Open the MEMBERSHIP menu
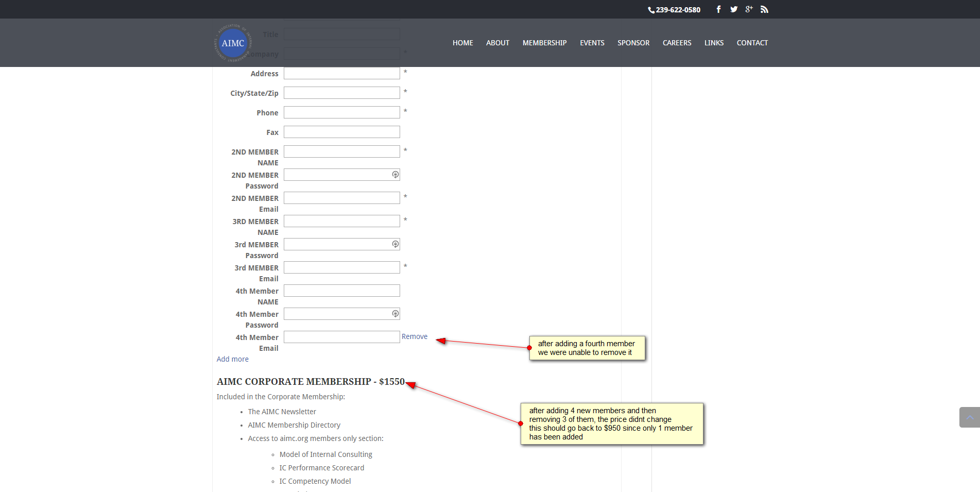The width and height of the screenshot is (980, 492). click(x=544, y=43)
